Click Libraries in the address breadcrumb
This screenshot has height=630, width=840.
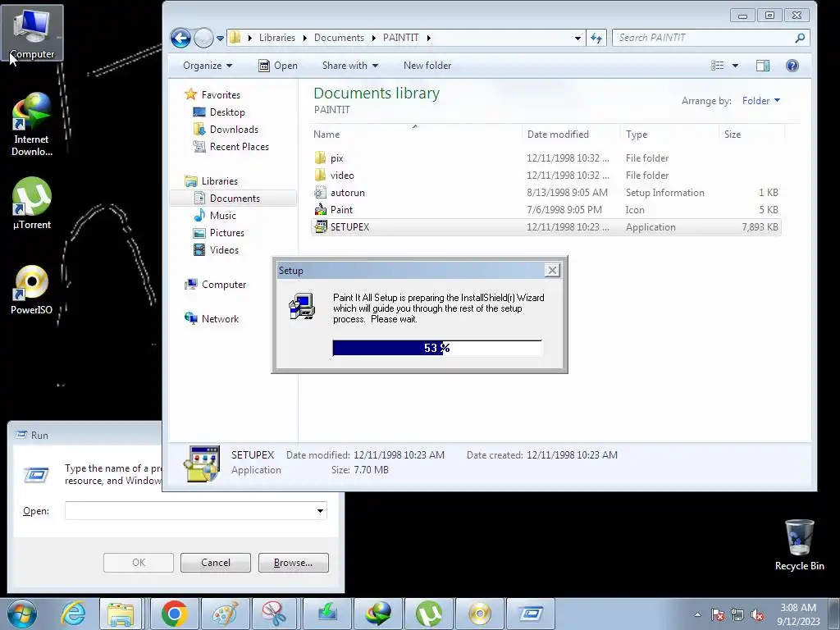pyautogui.click(x=277, y=38)
